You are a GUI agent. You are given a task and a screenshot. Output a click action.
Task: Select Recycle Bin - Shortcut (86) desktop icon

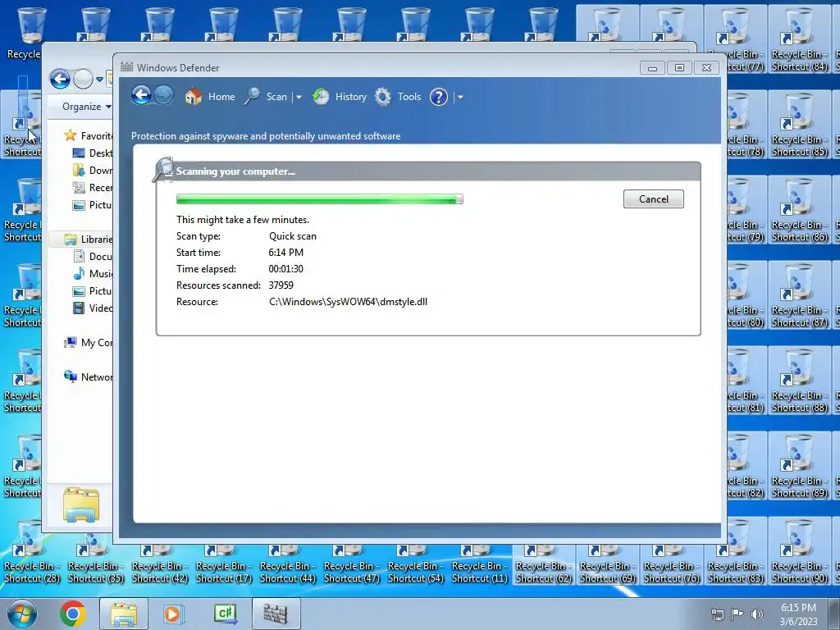click(x=799, y=210)
